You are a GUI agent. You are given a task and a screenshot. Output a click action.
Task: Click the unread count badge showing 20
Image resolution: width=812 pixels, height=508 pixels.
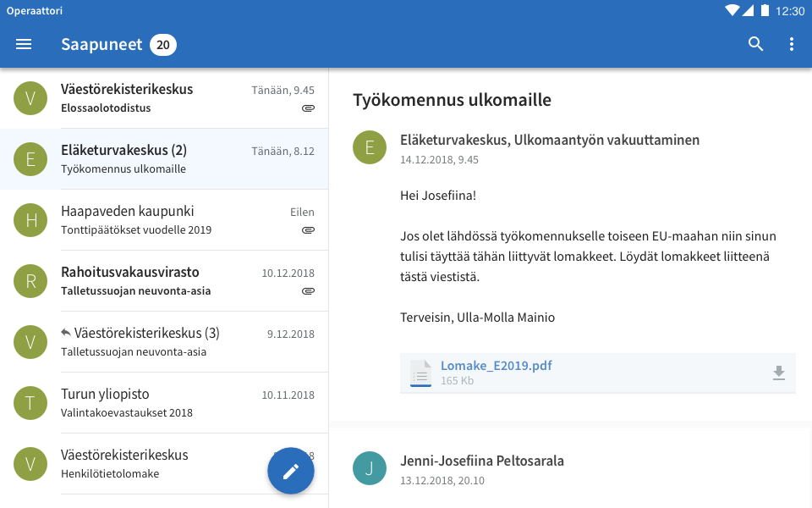[x=163, y=45]
